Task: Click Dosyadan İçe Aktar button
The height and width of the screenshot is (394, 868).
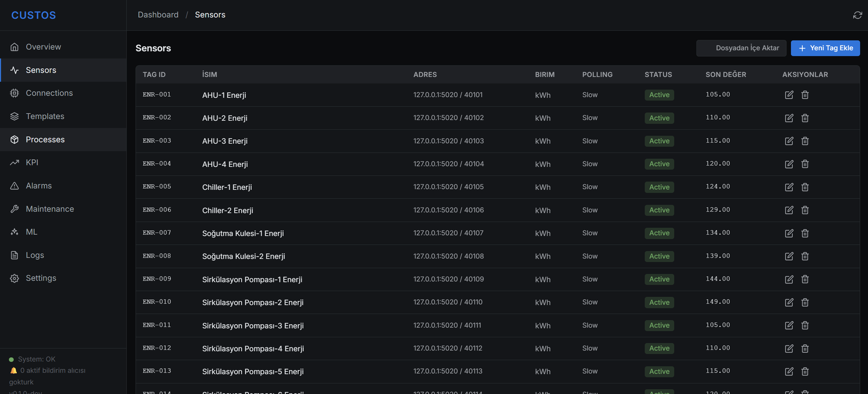Action: point(742,48)
